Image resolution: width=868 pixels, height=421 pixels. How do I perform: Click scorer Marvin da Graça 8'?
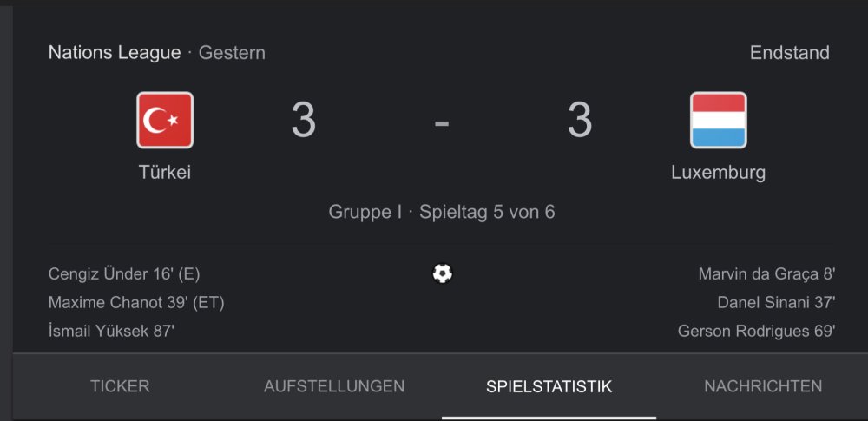[x=766, y=273]
